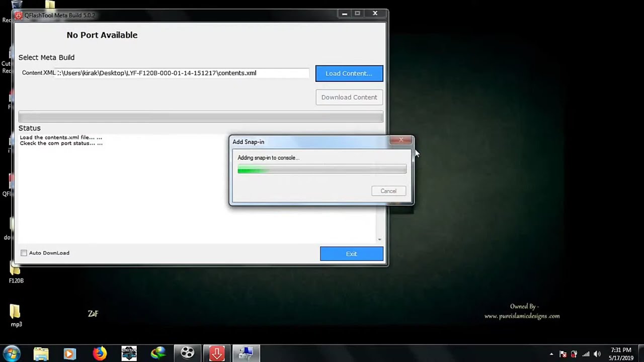
Task: Open Windows Explorer from the taskbar
Action: 41,353
